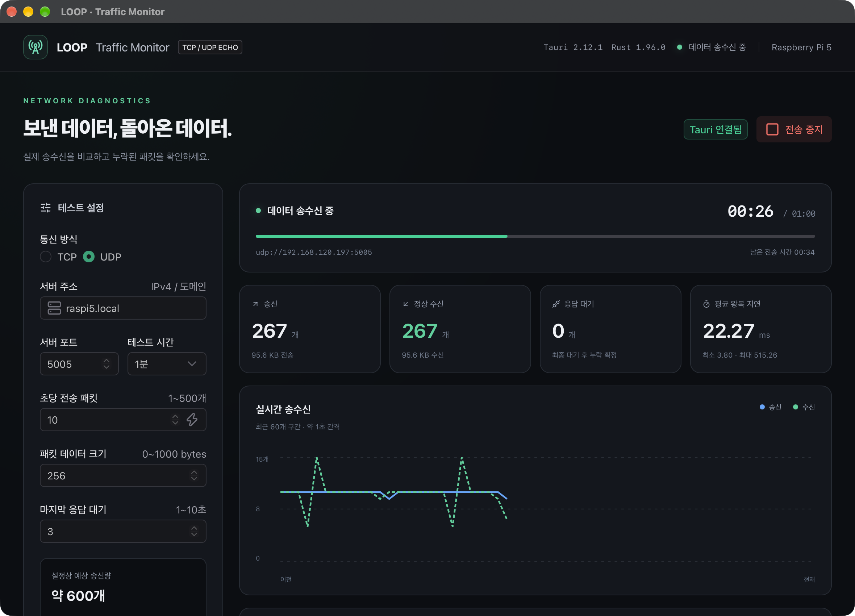The width and height of the screenshot is (855, 616).
Task: Click the timer icon next to 평균 왕복 지연
Action: pos(706,304)
